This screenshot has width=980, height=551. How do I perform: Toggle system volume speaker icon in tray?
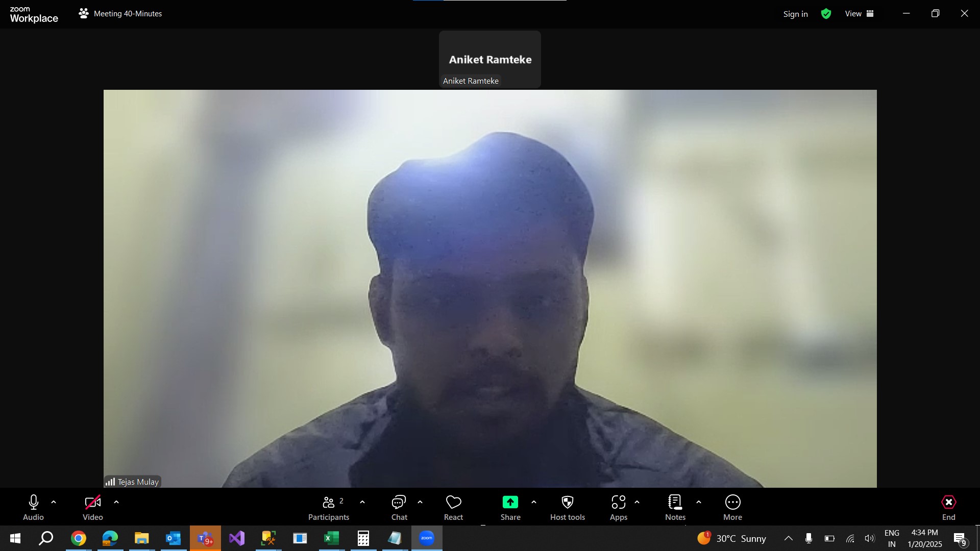[x=869, y=538]
